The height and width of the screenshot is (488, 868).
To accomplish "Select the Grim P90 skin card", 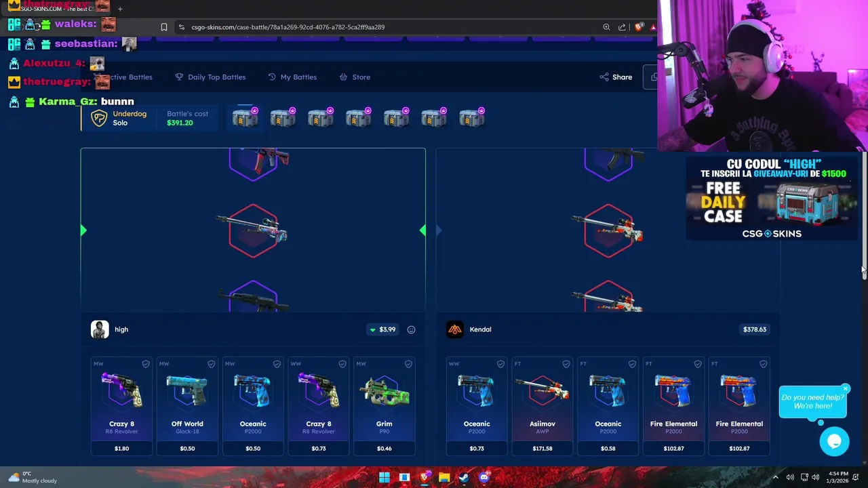I will (384, 406).
